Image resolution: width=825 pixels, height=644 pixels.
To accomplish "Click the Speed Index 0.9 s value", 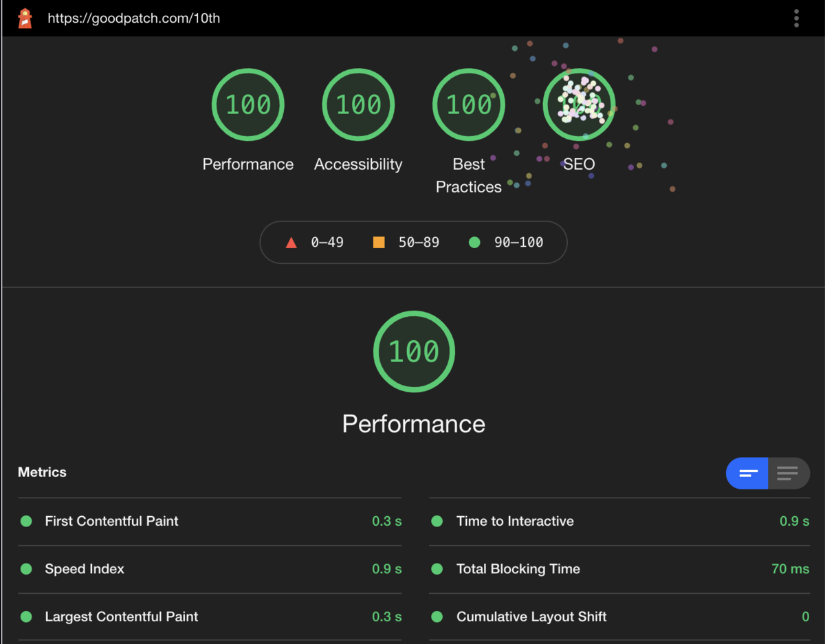I will [x=386, y=569].
